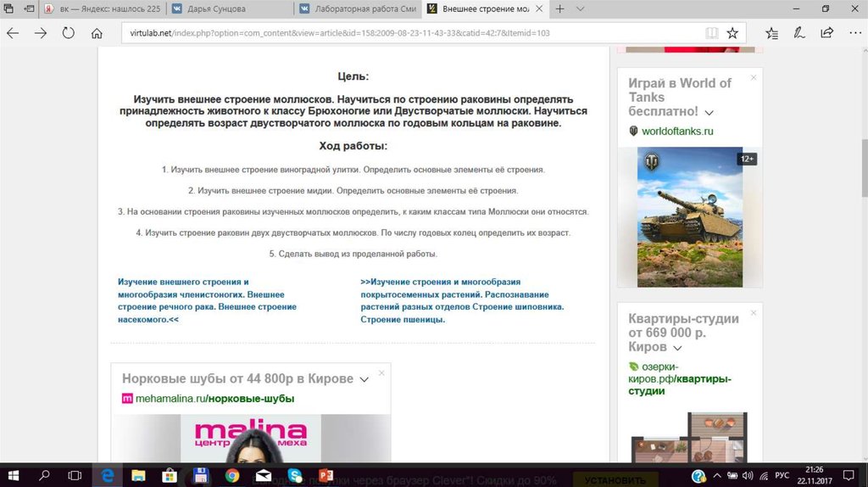Go to the browser home page
Viewport: 868px width, 487px height.
point(97,33)
